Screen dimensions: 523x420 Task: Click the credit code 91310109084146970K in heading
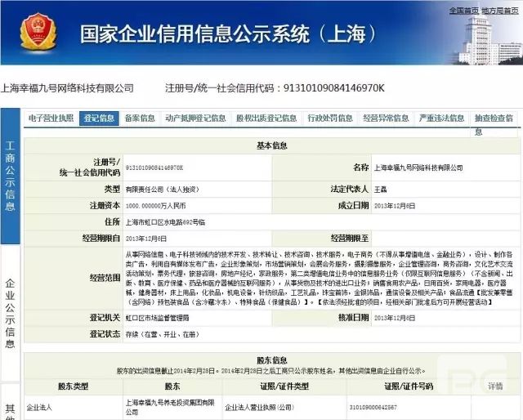pyautogui.click(x=334, y=88)
